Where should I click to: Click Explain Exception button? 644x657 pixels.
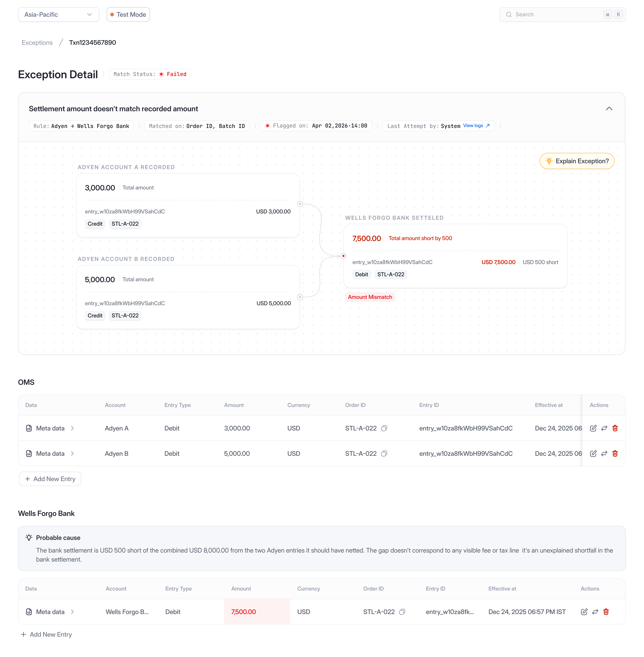pyautogui.click(x=577, y=161)
